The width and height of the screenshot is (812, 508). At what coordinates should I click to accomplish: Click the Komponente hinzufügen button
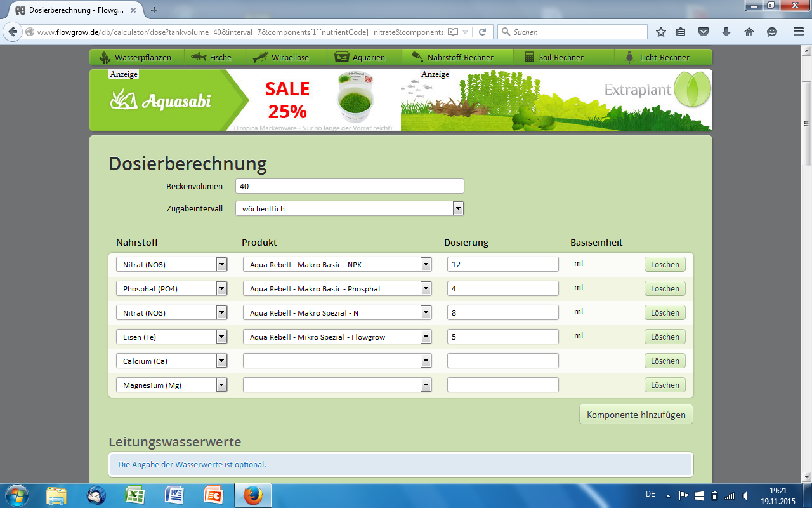pos(636,415)
